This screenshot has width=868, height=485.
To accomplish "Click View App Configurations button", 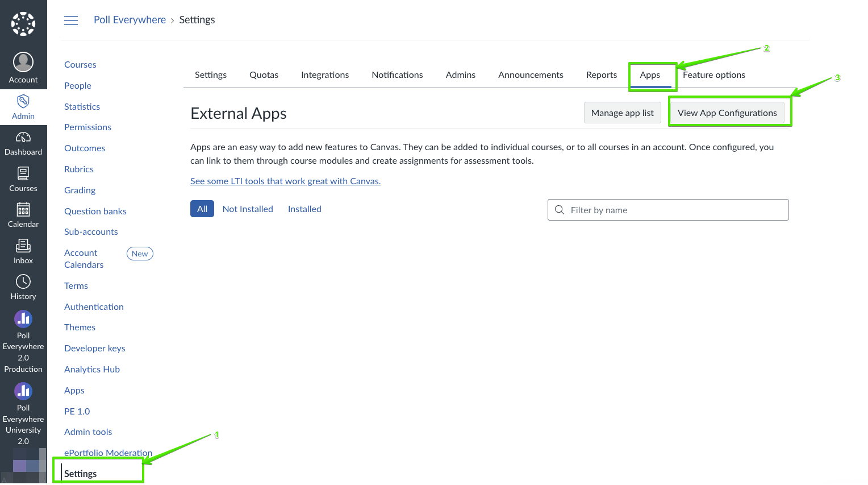I will click(x=727, y=113).
